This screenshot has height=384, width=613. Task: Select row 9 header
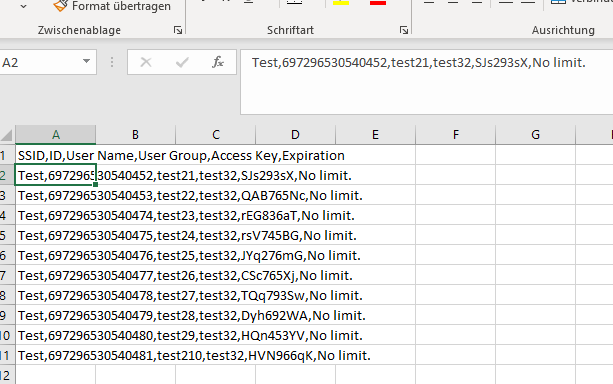pyautogui.click(x=7, y=315)
